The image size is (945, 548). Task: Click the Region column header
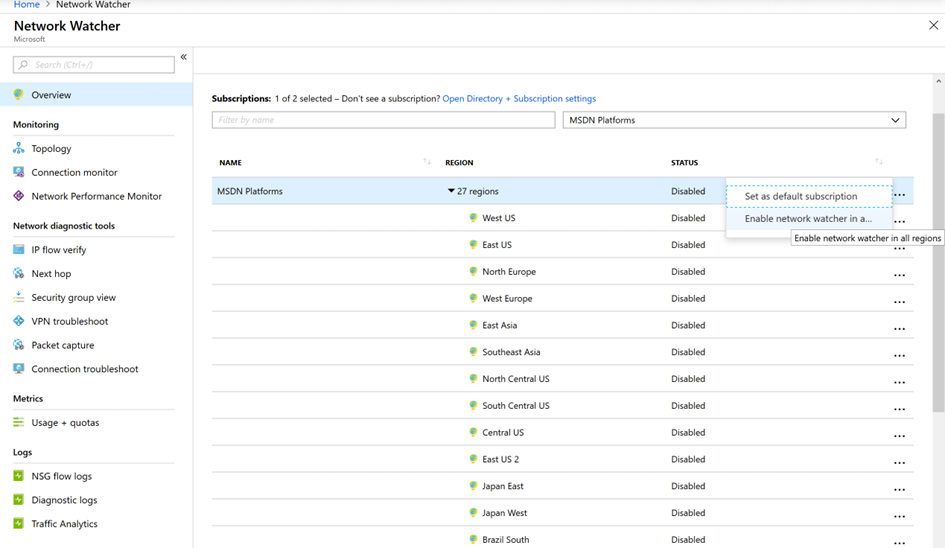click(x=459, y=162)
